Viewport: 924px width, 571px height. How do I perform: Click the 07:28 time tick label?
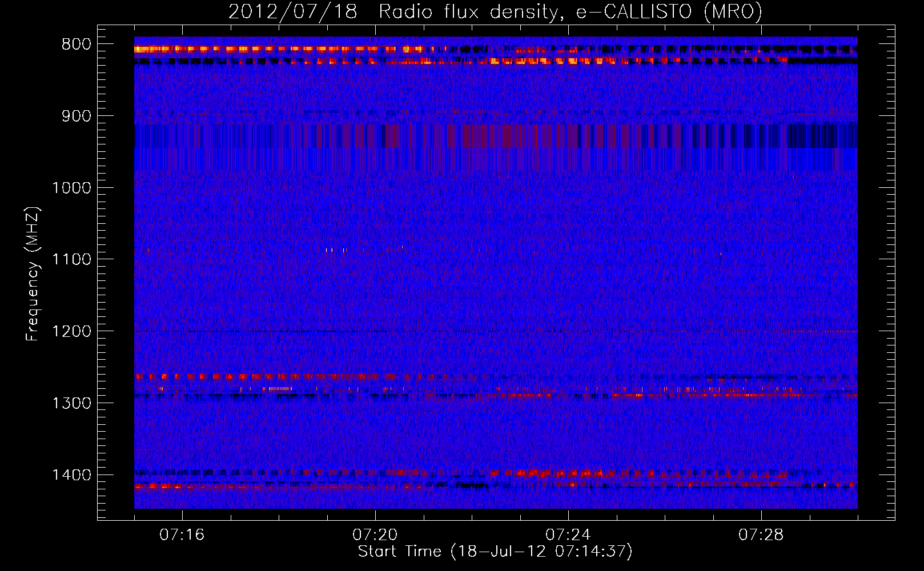tap(761, 535)
